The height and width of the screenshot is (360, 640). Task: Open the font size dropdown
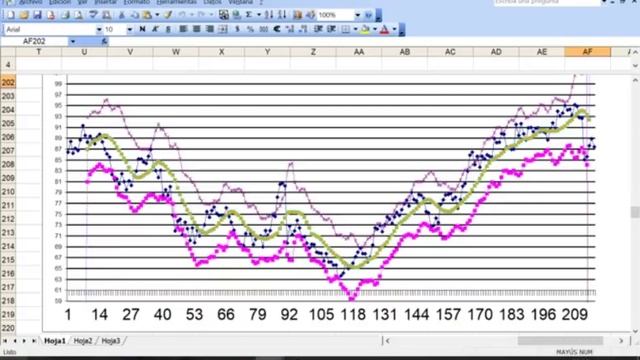coord(129,29)
